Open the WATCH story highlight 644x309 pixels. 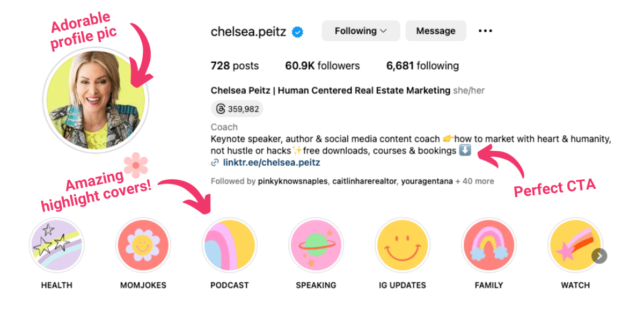(575, 245)
